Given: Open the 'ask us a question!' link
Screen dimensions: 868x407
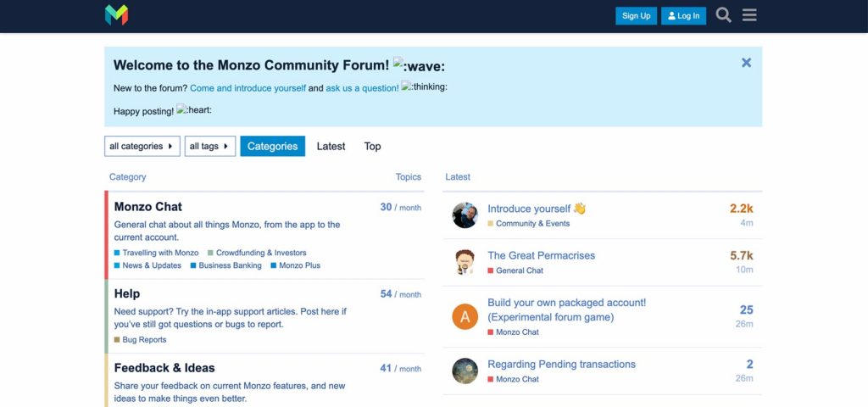Looking at the screenshot, I should (x=362, y=88).
